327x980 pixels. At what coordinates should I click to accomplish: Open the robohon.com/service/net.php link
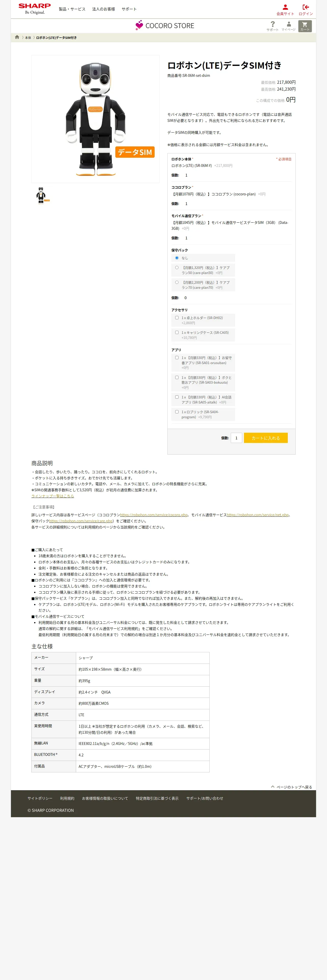[x=258, y=515]
